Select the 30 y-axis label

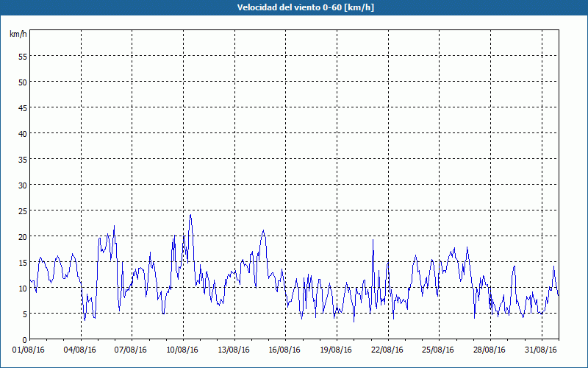point(23,185)
